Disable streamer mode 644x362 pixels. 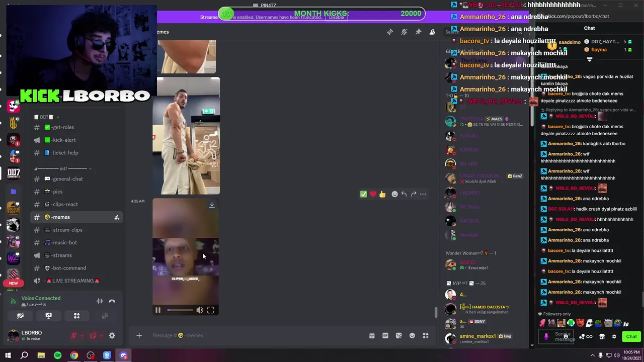(337, 17)
